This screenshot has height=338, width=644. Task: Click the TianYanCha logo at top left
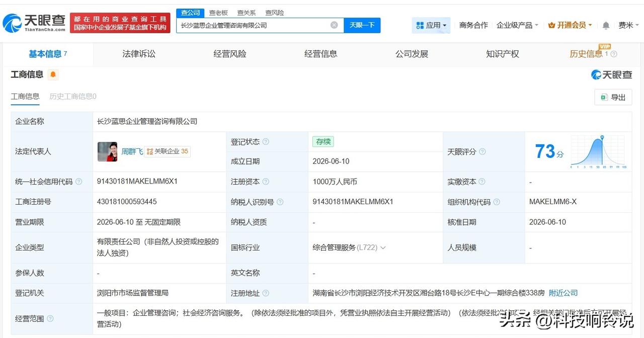34,23
